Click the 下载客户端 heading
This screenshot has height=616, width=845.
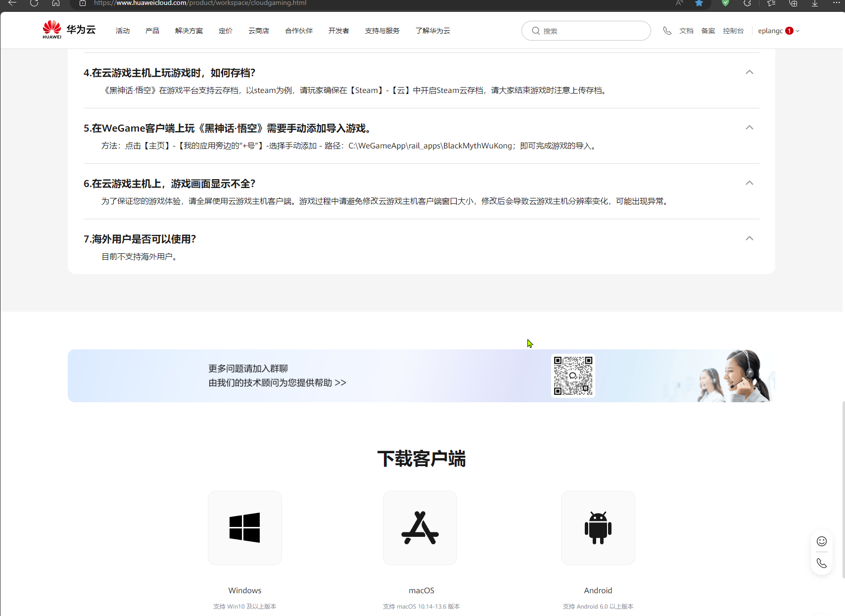[x=422, y=459]
